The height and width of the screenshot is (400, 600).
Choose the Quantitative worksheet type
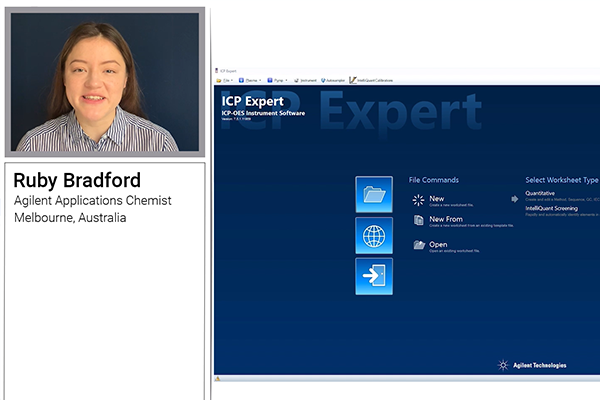(540, 193)
